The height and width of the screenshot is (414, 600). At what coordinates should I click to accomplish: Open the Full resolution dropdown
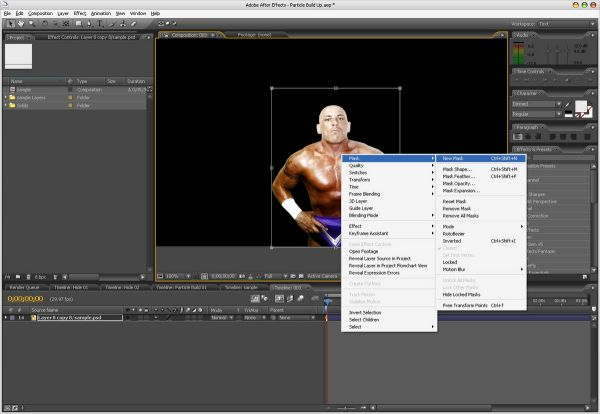275,276
